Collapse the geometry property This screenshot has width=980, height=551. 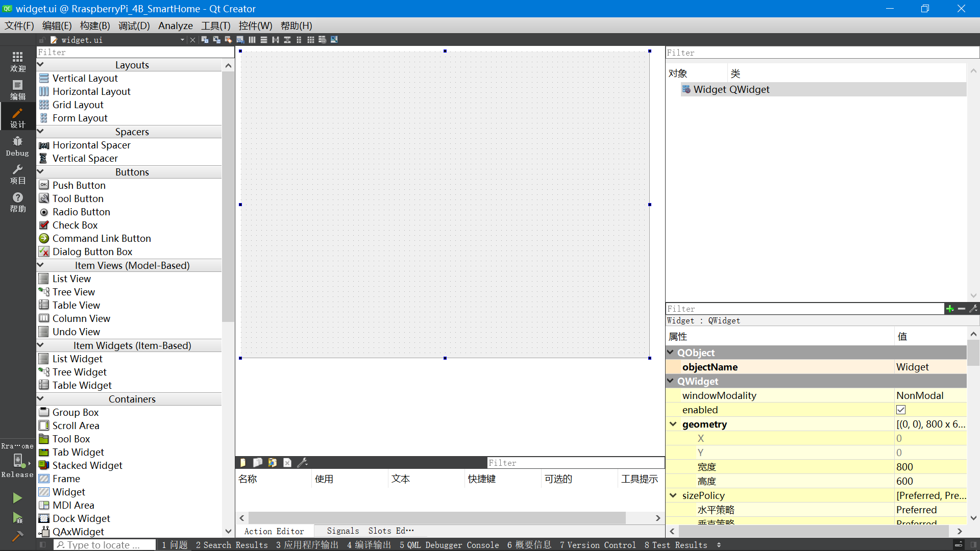tap(673, 424)
